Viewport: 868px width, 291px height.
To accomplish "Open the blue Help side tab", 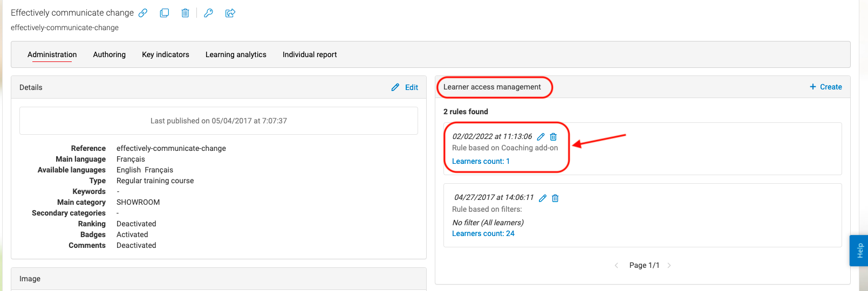I will [x=859, y=251].
